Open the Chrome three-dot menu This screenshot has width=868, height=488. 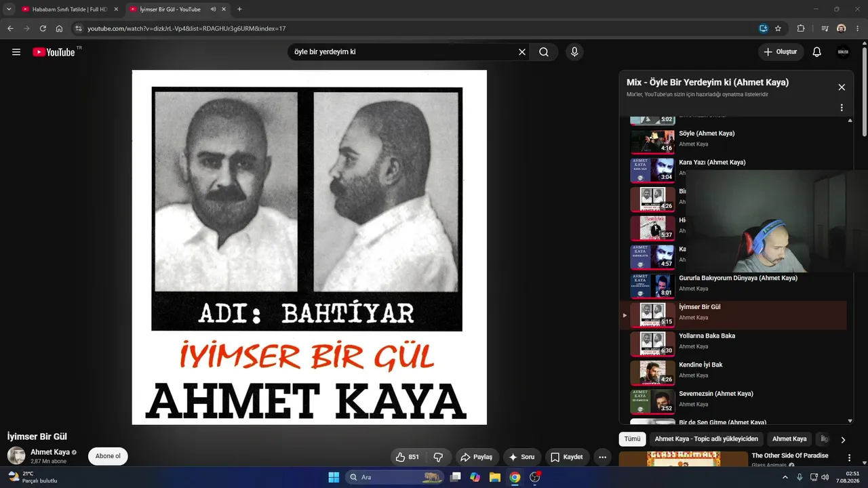(858, 28)
